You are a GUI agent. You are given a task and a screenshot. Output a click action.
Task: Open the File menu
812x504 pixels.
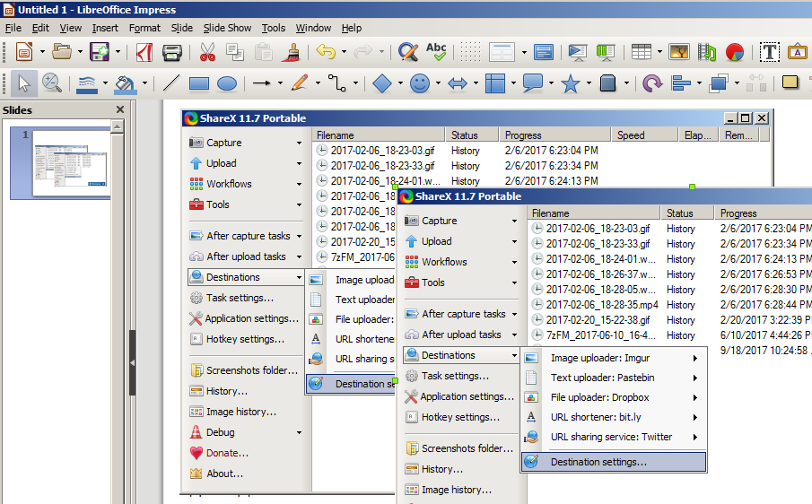[x=13, y=28]
